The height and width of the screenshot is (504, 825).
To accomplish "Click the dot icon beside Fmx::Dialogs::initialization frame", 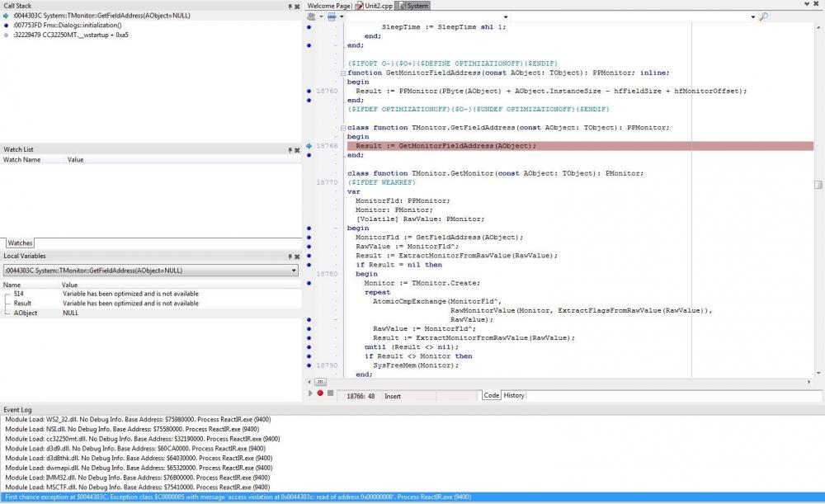I will (x=6, y=26).
